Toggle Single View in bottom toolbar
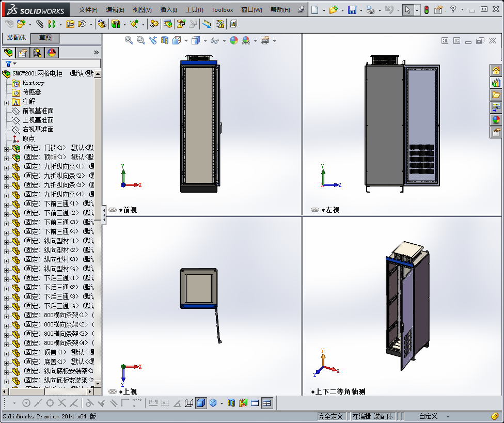The height and width of the screenshot is (423, 504). pyautogui.click(x=255, y=403)
